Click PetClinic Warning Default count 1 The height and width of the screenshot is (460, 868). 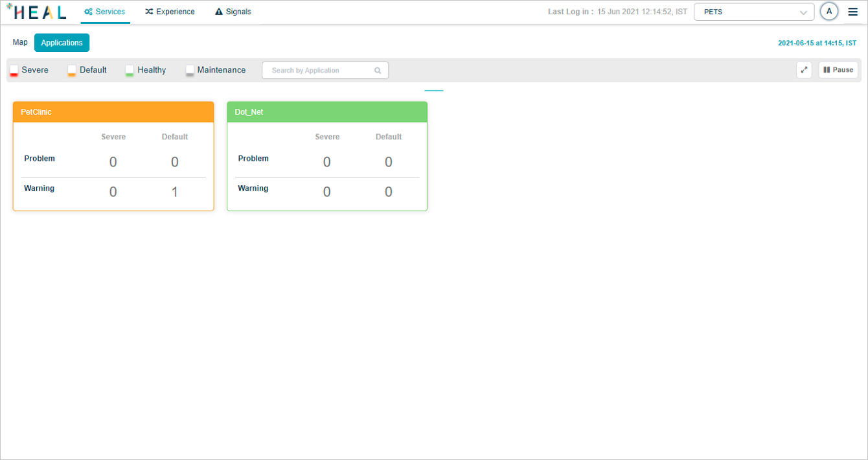175,192
